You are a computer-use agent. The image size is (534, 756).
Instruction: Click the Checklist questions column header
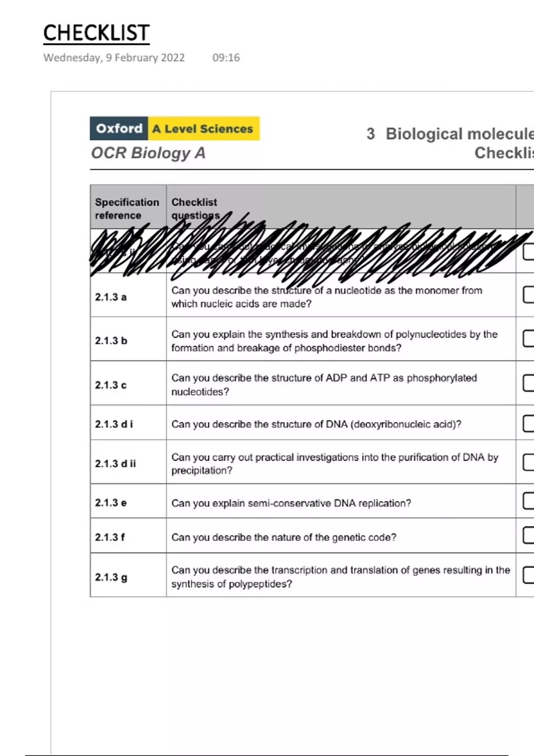tap(195, 209)
